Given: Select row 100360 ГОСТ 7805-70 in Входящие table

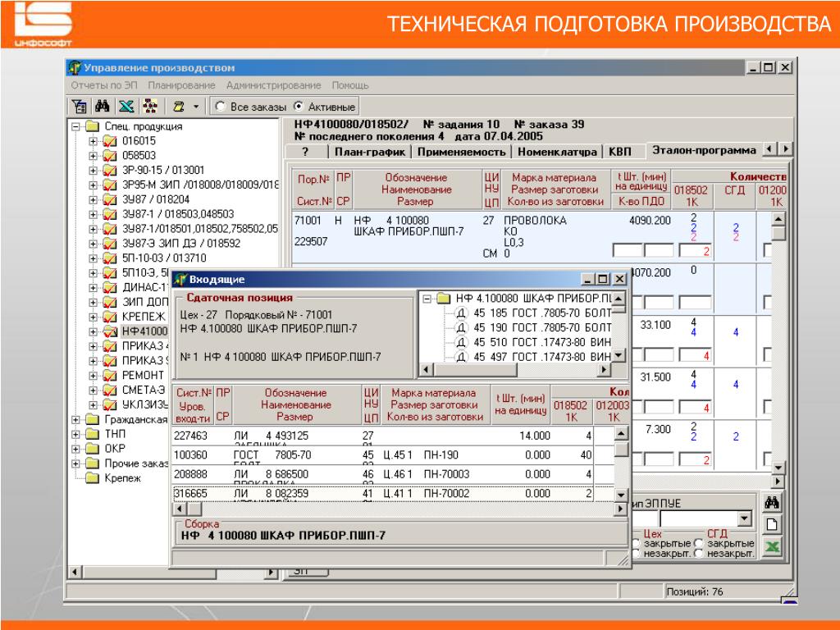Looking at the screenshot, I should point(393,454).
